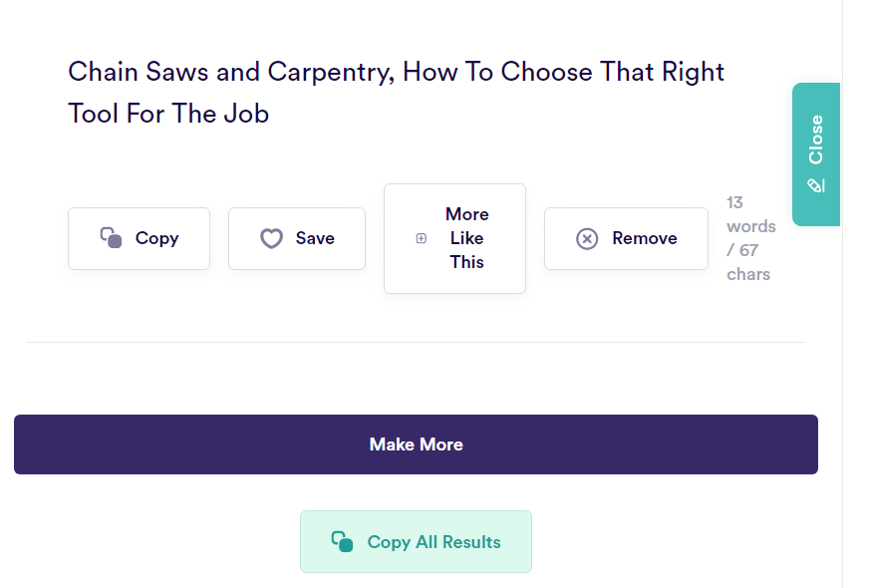Screen dimensions: 870x588
Task: Select the heart icon to save result
Action: (x=271, y=238)
